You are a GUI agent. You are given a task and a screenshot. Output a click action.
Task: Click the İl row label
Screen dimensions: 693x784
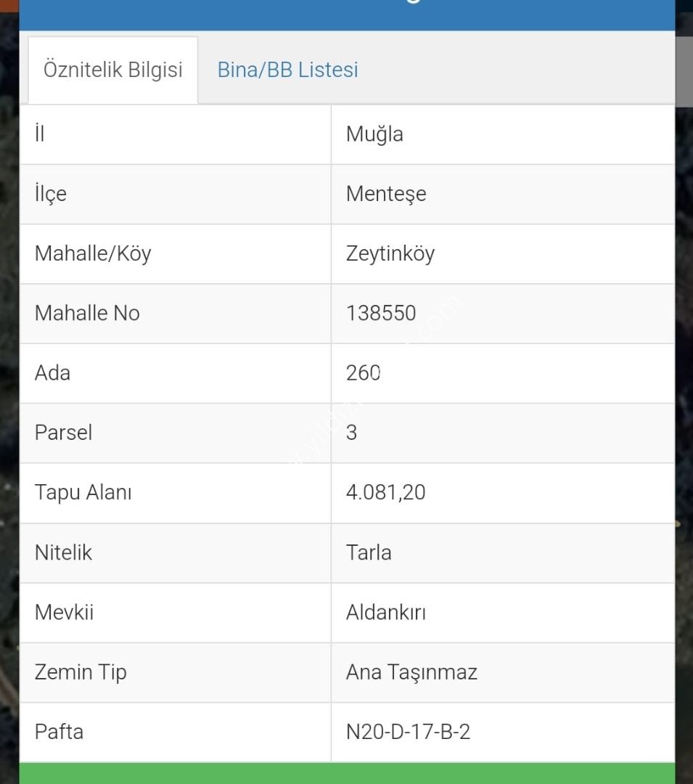coord(40,134)
